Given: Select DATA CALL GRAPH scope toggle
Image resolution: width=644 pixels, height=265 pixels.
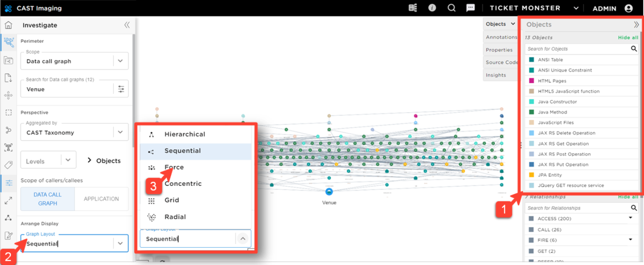Looking at the screenshot, I should click(48, 199).
